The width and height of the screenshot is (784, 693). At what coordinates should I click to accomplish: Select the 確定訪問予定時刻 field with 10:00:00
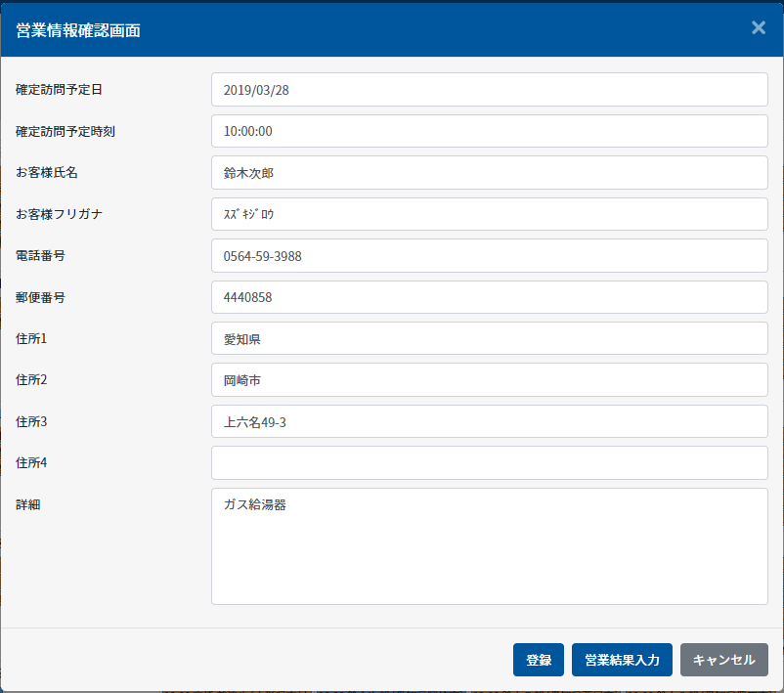pos(489,131)
